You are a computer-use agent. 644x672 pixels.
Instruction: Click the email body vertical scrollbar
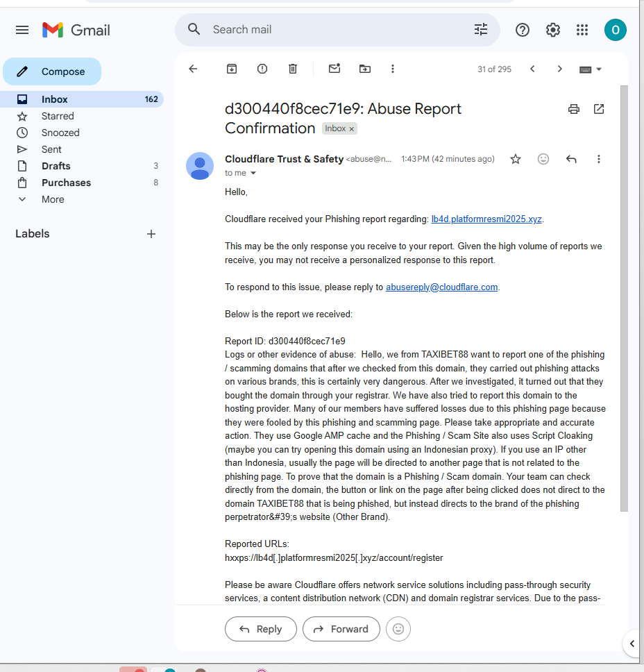click(625, 299)
